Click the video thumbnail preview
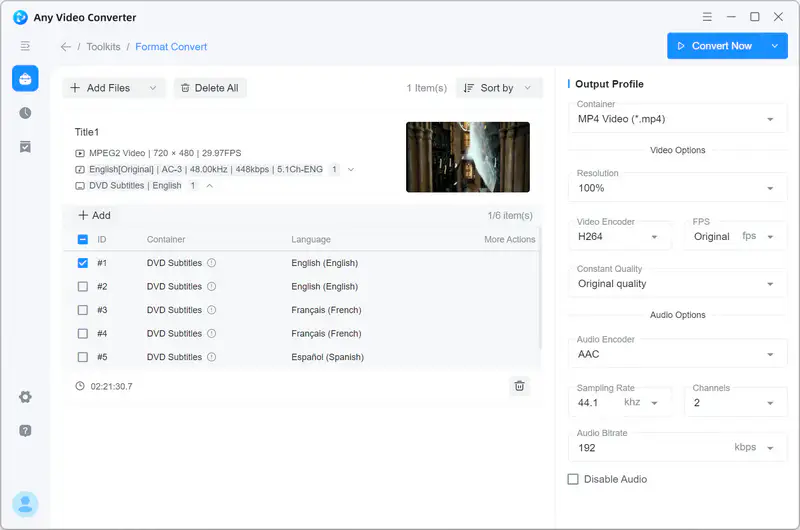The image size is (800, 530). 468,157
